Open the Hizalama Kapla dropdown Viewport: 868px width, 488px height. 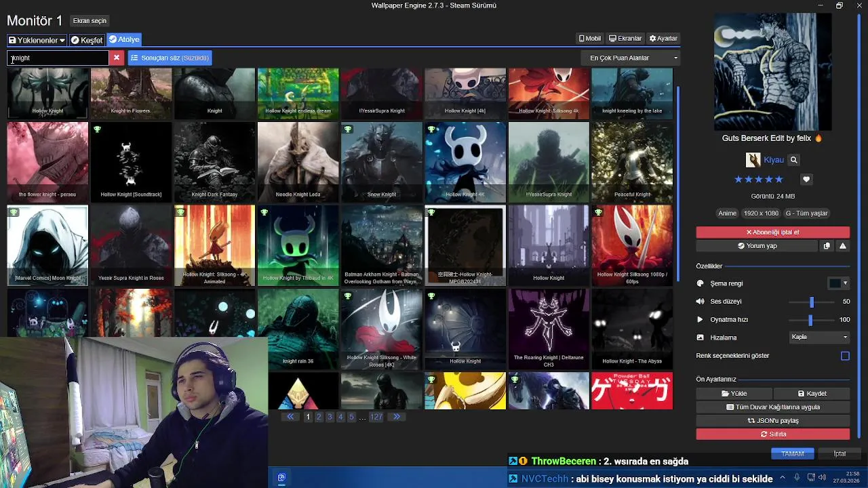pyautogui.click(x=819, y=337)
